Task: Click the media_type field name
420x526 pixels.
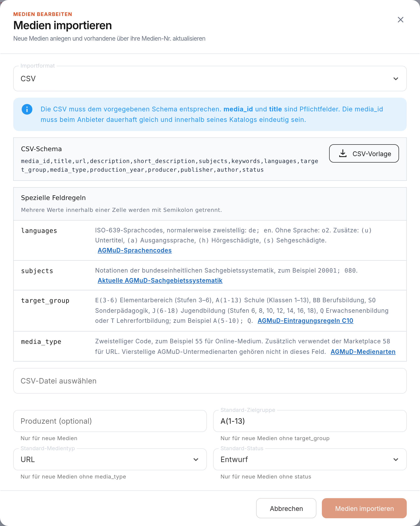Action: click(x=41, y=342)
